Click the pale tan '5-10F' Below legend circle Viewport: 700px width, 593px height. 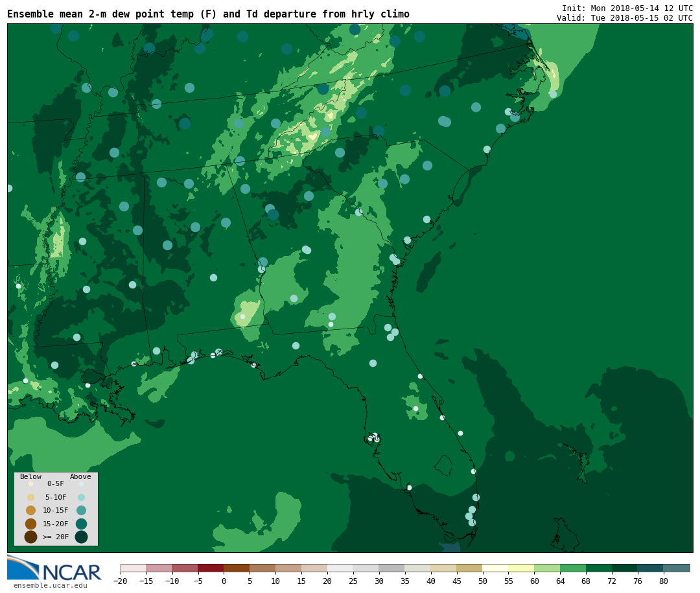coord(31,498)
